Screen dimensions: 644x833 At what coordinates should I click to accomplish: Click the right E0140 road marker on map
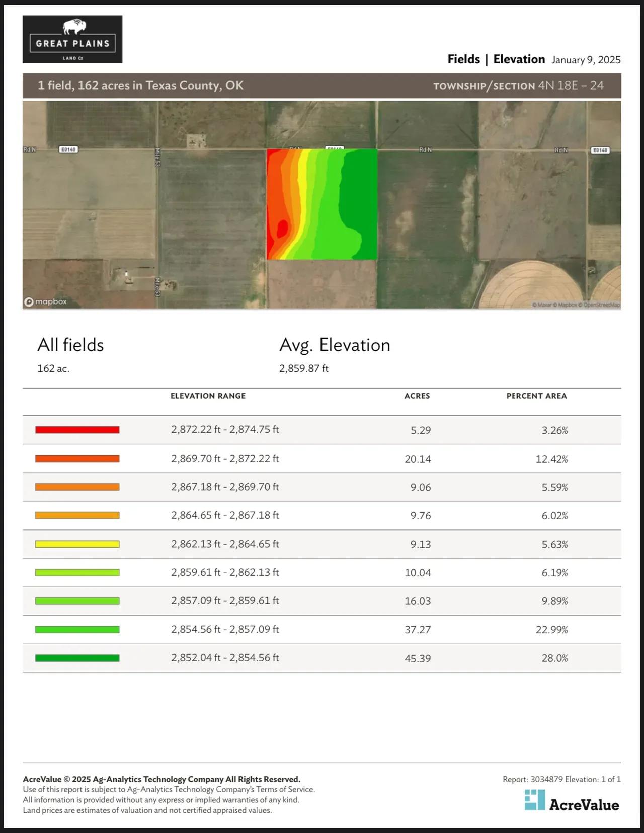(x=600, y=150)
